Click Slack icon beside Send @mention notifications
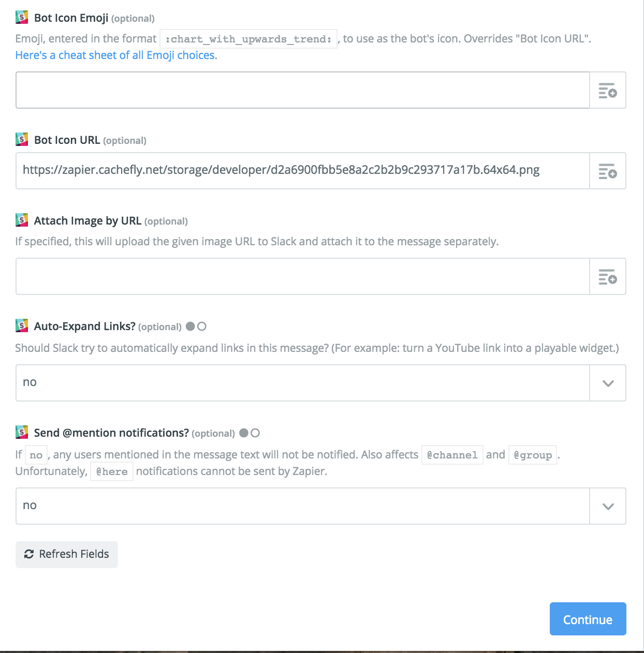The image size is (644, 653). tap(22, 432)
